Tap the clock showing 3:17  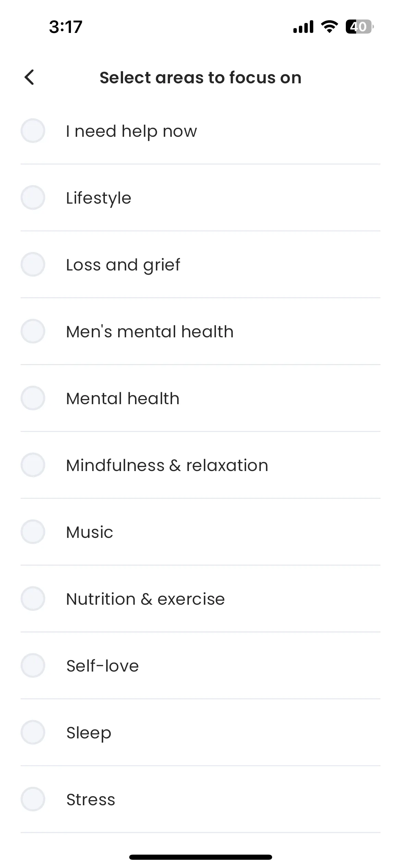click(x=66, y=27)
